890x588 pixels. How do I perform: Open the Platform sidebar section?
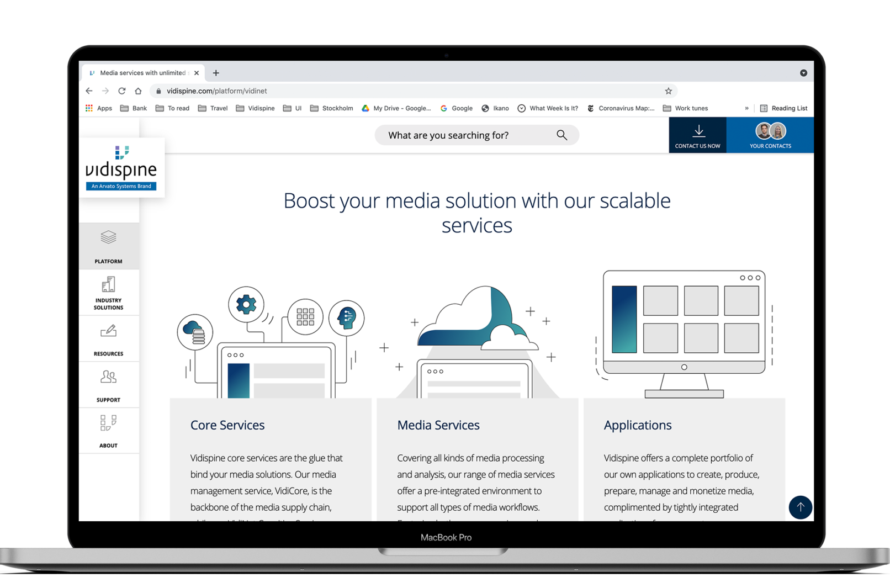pos(108,246)
